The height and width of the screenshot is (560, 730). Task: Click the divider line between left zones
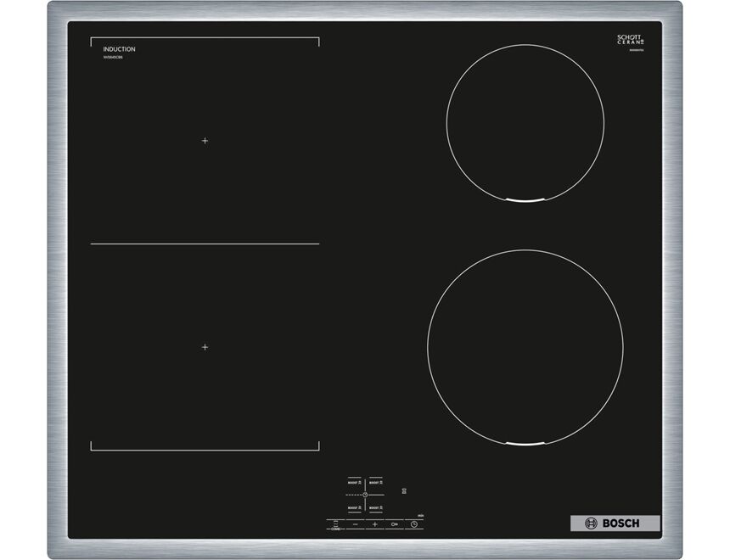pyautogui.click(x=205, y=244)
